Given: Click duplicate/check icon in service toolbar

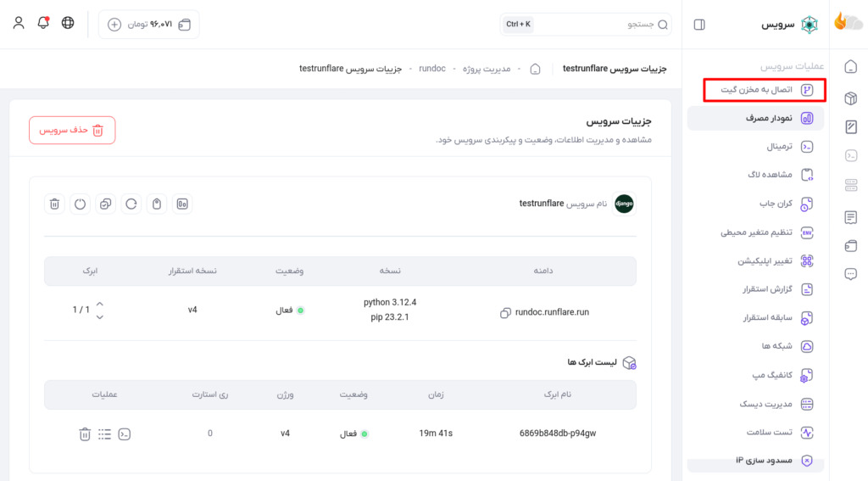Looking at the screenshot, I should tap(106, 204).
